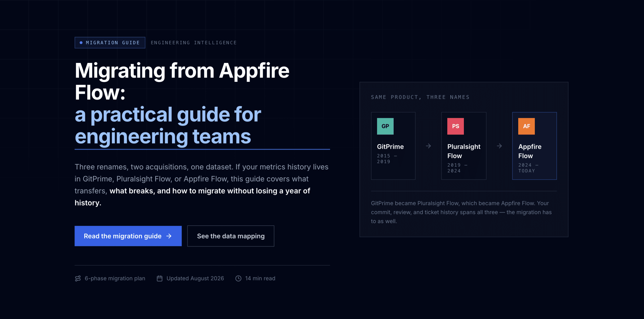Viewport: 644px width, 319px height.
Task: Click the 'Three renames, two acquisitions' paragraph
Action: tap(202, 185)
